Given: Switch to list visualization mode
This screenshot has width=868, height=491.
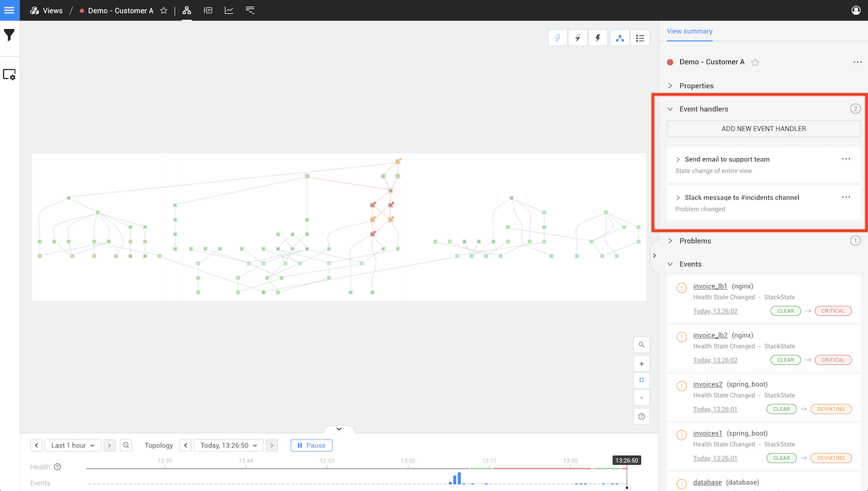Looking at the screenshot, I should click(x=639, y=38).
